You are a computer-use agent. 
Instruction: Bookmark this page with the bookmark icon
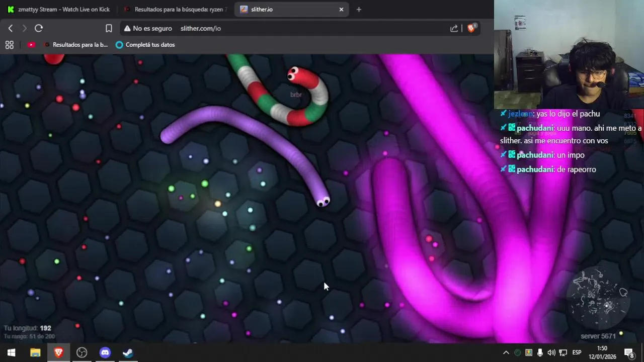[x=109, y=29]
